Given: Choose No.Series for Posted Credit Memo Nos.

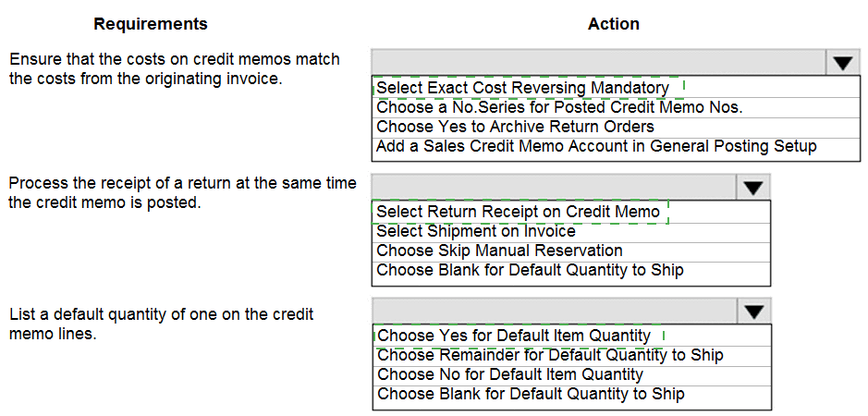Looking at the screenshot, I should 559,107.
